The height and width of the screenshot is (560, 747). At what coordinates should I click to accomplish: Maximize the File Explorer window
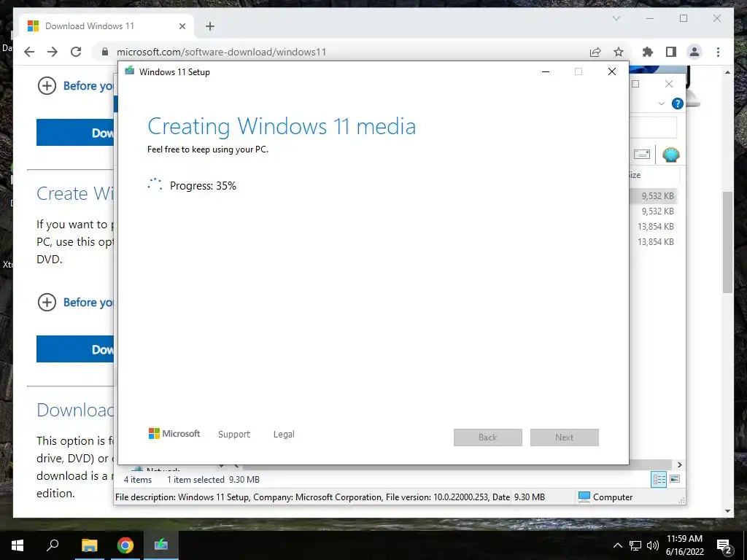point(635,85)
